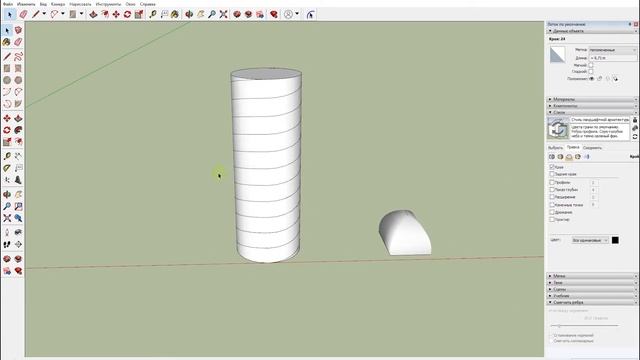Click the 'Длина' length input field
This screenshot has height=360, width=640.
[x=613, y=58]
